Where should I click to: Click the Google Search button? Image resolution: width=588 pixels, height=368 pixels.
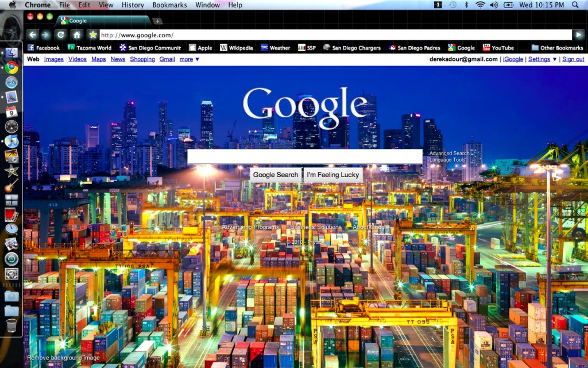(x=275, y=175)
